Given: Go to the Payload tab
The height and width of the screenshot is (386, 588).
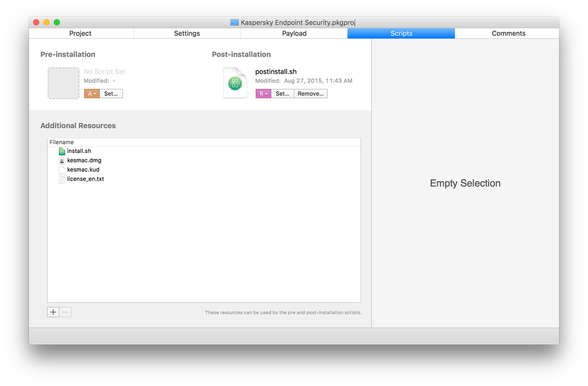Looking at the screenshot, I should [x=294, y=34].
